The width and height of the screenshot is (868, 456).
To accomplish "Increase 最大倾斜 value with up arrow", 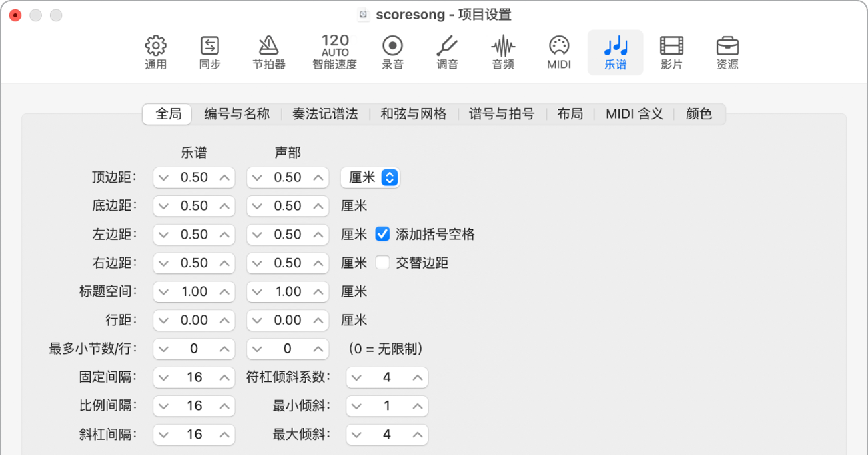I will (418, 435).
